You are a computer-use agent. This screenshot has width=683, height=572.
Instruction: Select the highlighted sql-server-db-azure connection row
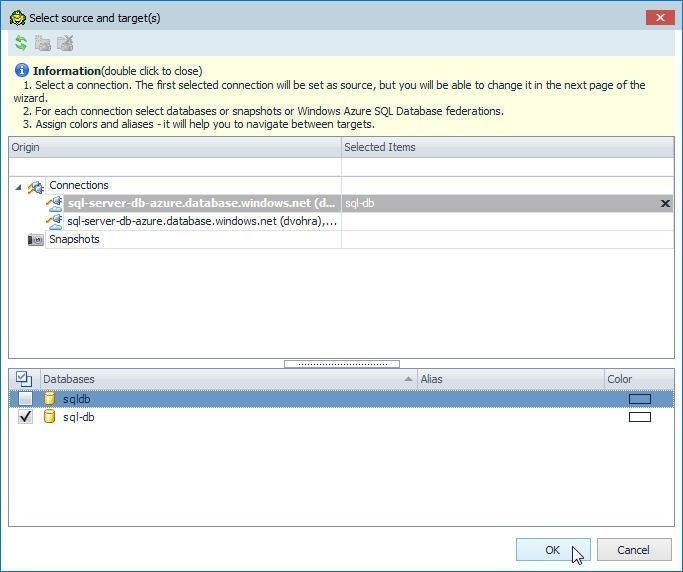click(x=341, y=203)
